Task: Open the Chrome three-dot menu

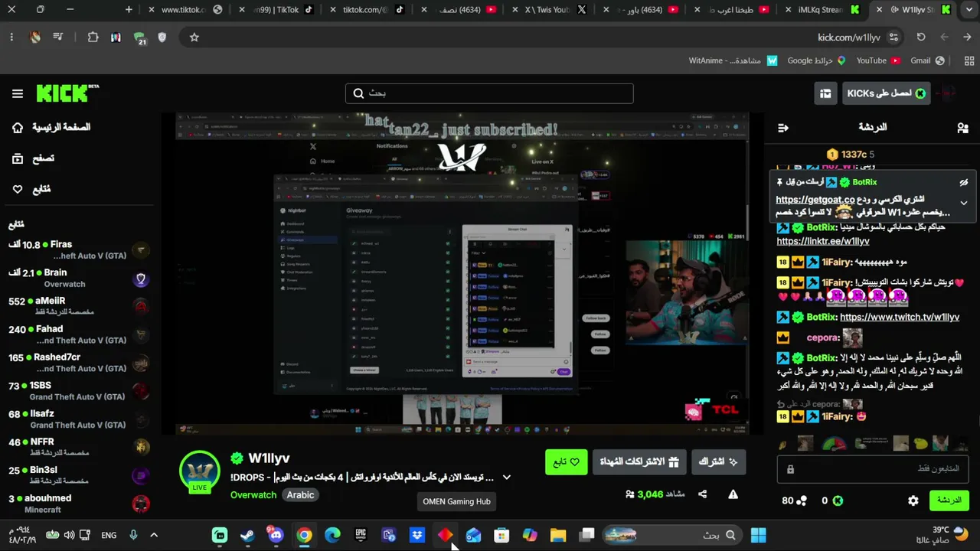Action: coord(11,37)
